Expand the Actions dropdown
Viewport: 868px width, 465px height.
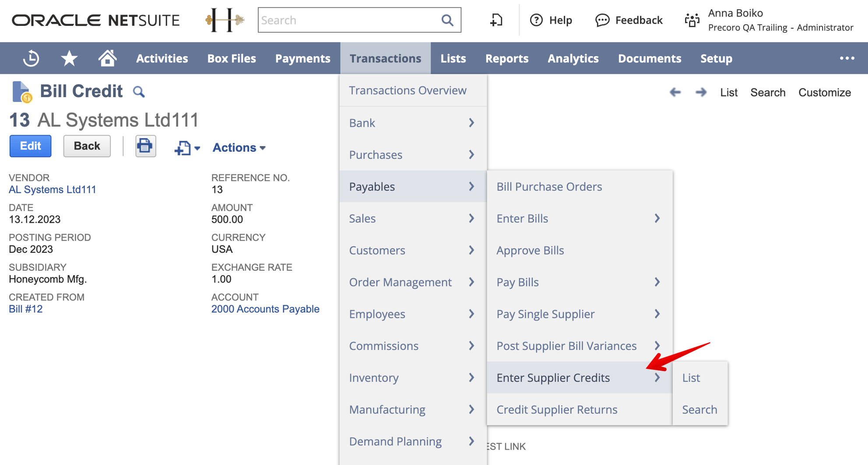coord(239,147)
